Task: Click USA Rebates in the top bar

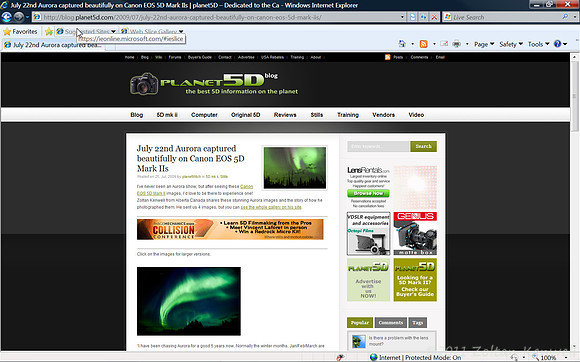Action: (x=272, y=57)
